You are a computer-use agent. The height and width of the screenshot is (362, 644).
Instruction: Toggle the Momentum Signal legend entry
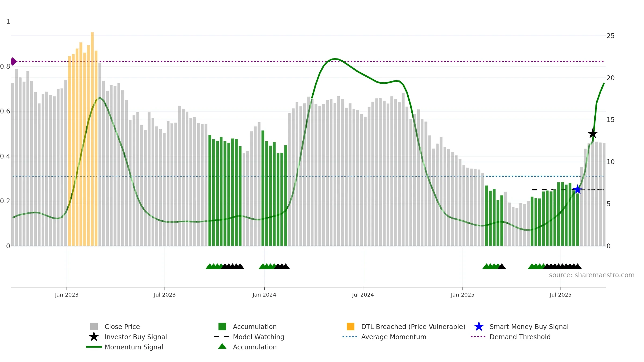(125, 347)
